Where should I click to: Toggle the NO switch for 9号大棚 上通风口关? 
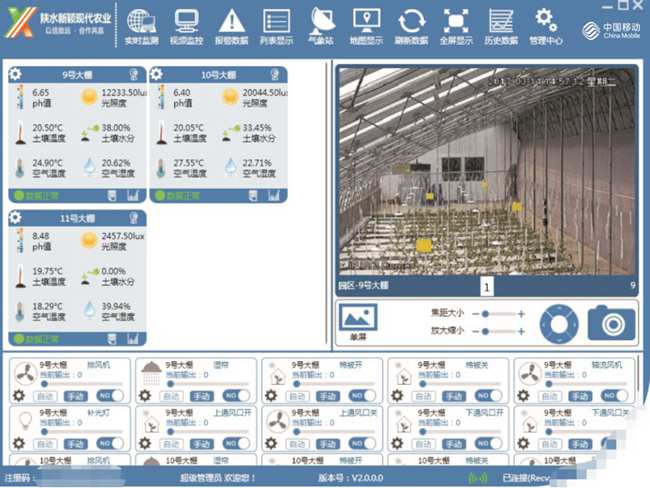[362, 444]
